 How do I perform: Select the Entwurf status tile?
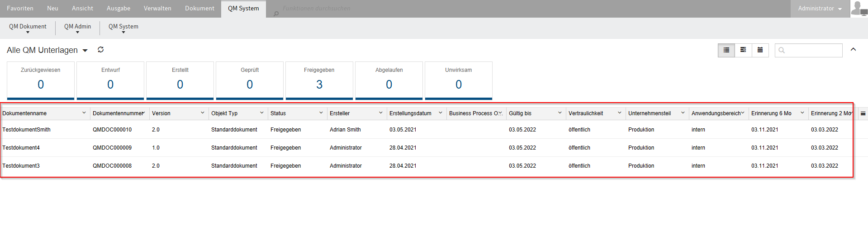[110, 80]
